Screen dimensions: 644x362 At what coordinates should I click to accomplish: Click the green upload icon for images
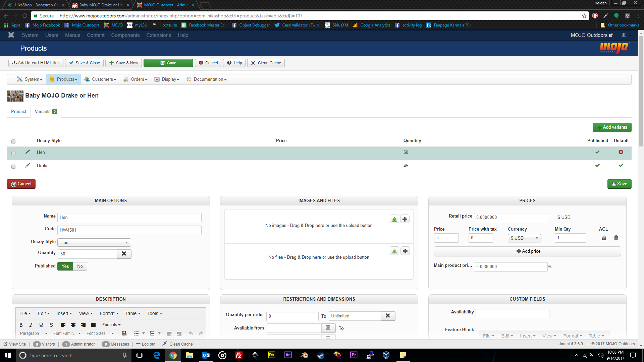point(394,219)
